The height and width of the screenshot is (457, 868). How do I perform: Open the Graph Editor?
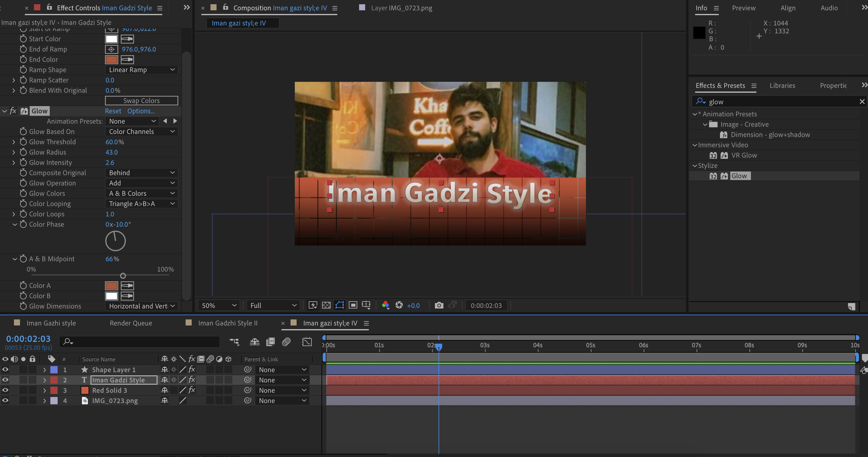click(x=307, y=342)
